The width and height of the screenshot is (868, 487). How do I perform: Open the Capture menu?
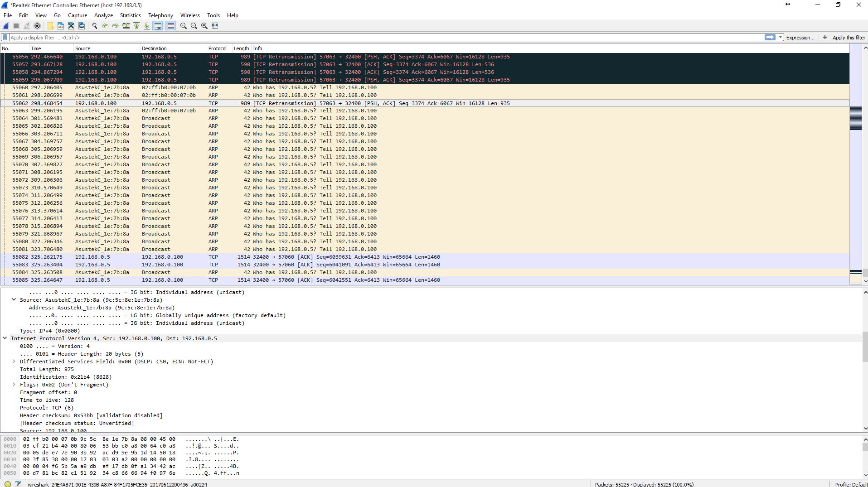point(78,15)
